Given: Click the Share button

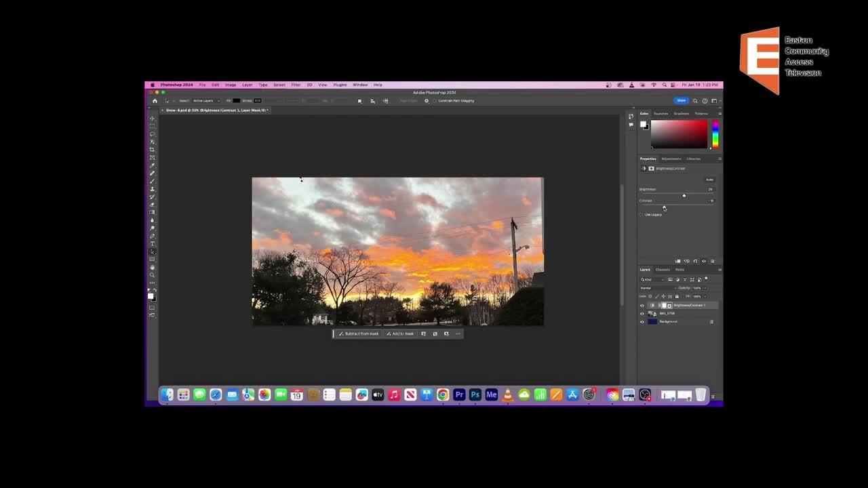Looking at the screenshot, I should (681, 101).
